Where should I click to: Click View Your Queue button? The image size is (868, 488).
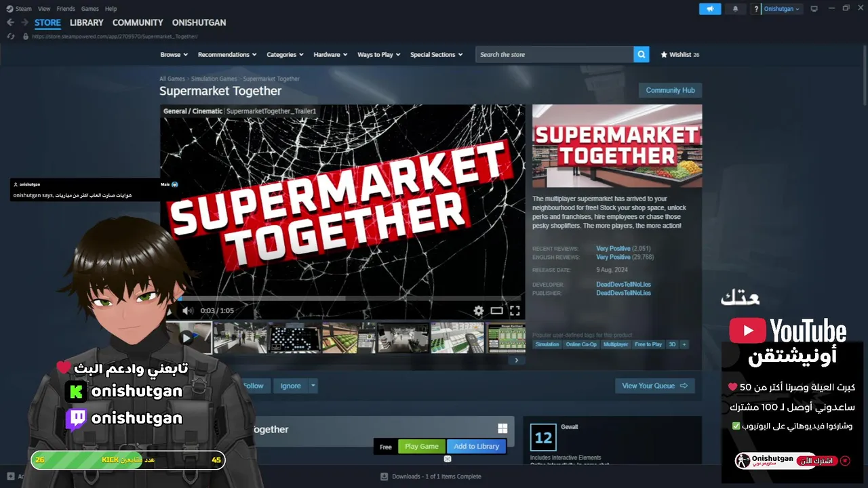click(654, 386)
